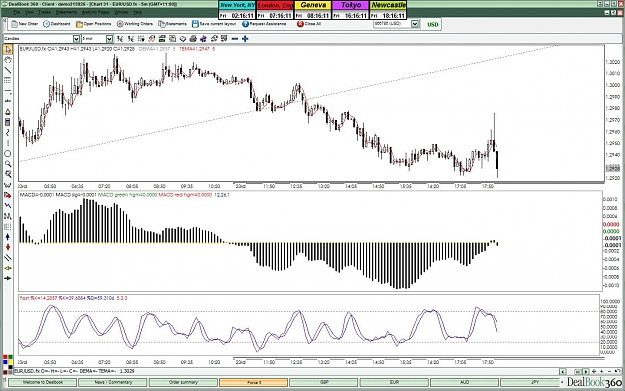Click the New York world clock
Viewport: 625px width, 391px height.
click(237, 10)
